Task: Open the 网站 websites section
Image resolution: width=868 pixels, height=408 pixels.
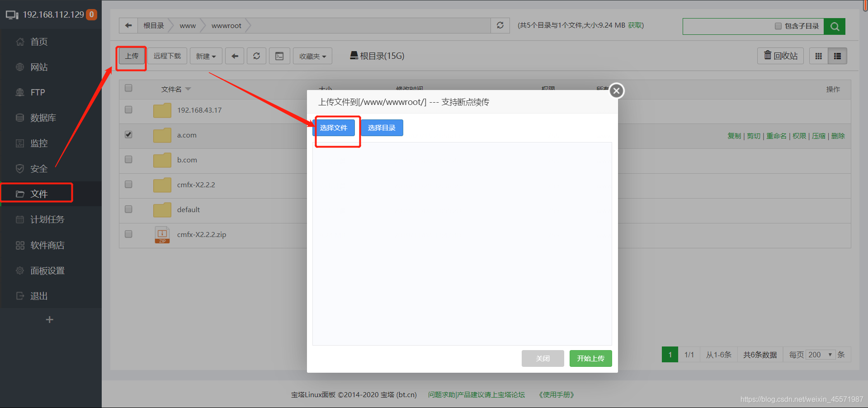Action: pos(39,67)
